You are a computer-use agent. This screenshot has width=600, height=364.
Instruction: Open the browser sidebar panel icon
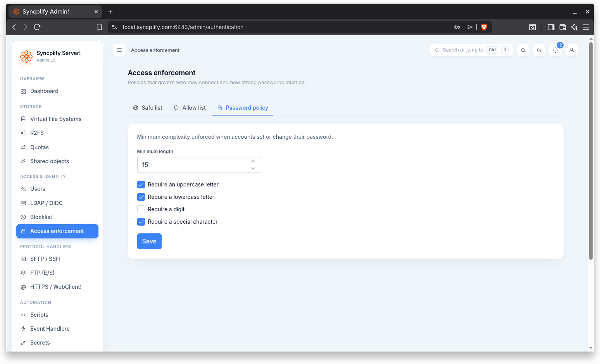click(551, 27)
